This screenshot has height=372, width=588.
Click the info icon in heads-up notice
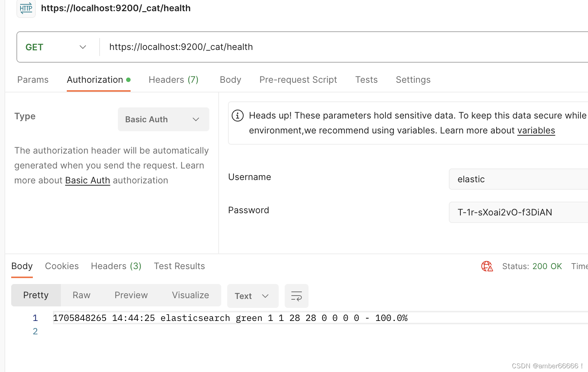point(238,116)
